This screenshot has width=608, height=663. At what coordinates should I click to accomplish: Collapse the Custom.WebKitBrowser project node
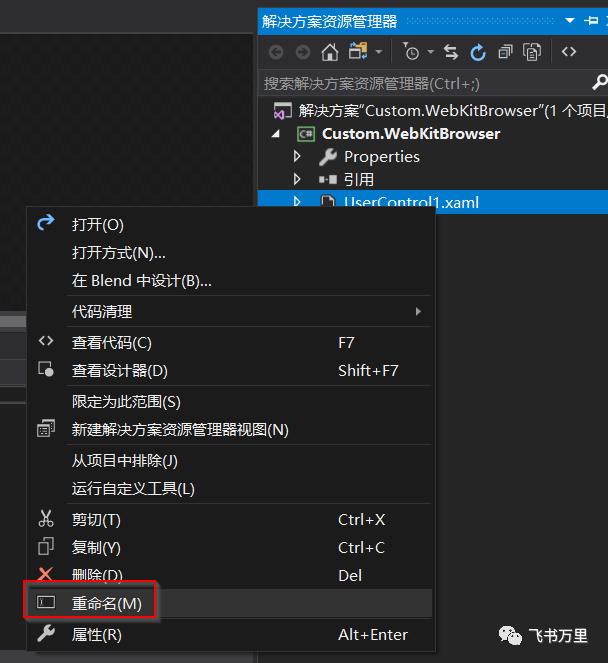coord(276,134)
